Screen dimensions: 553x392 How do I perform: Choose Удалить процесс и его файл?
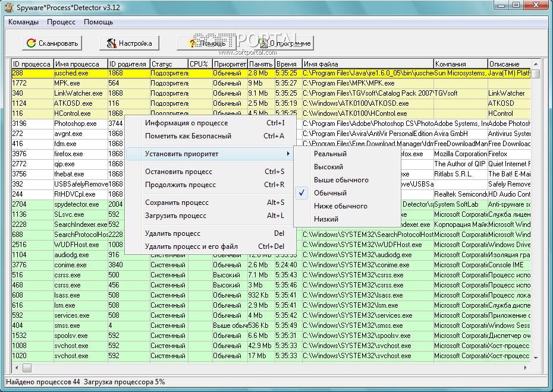(191, 246)
